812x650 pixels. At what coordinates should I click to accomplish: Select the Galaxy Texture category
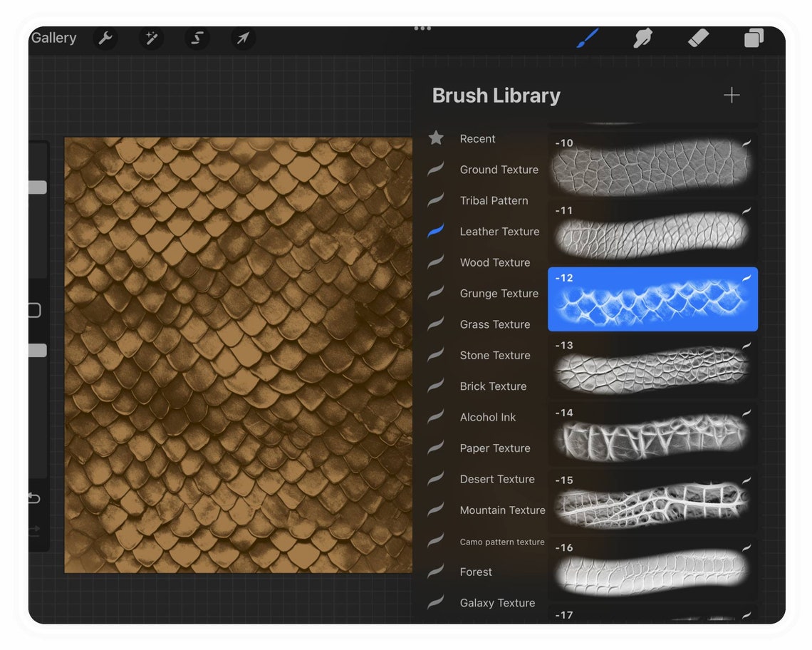point(497,602)
